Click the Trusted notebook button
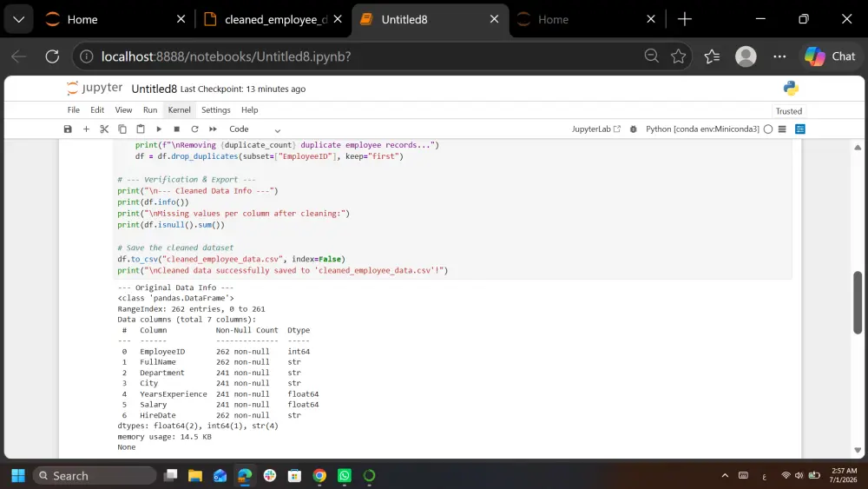This screenshot has width=868, height=489. point(789,111)
